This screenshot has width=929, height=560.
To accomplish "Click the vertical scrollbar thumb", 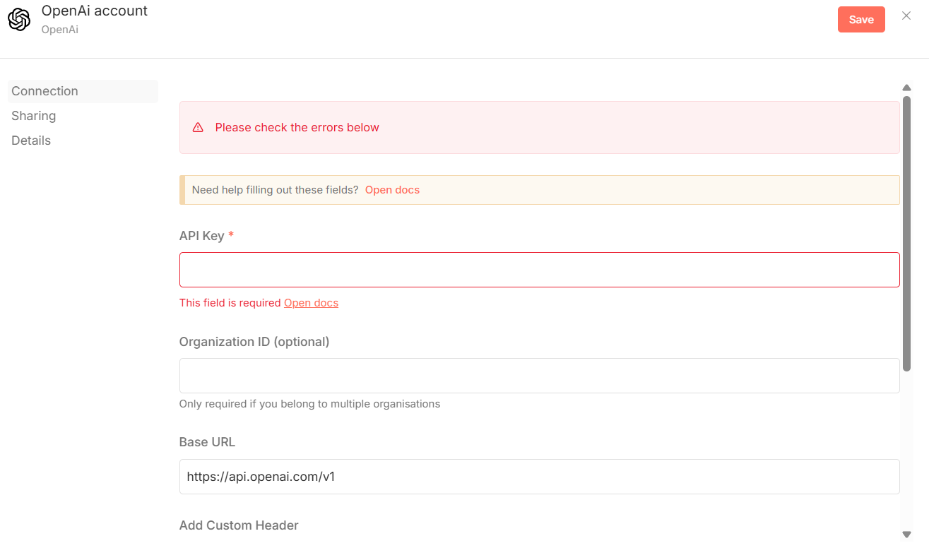I will point(906,233).
